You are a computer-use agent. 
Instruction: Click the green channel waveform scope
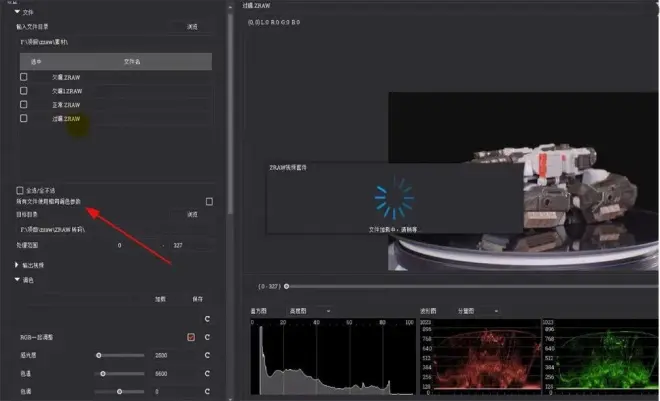coord(601,357)
